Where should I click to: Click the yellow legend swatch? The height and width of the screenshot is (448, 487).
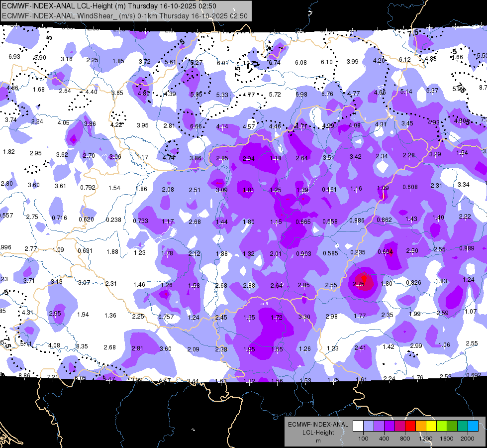[x=431, y=426]
